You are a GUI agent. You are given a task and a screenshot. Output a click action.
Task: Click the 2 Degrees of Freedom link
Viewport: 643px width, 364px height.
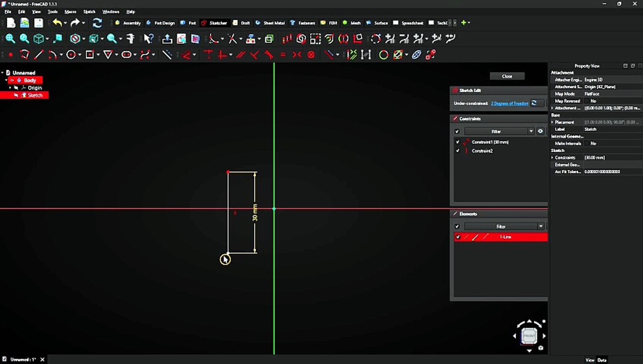pos(510,103)
